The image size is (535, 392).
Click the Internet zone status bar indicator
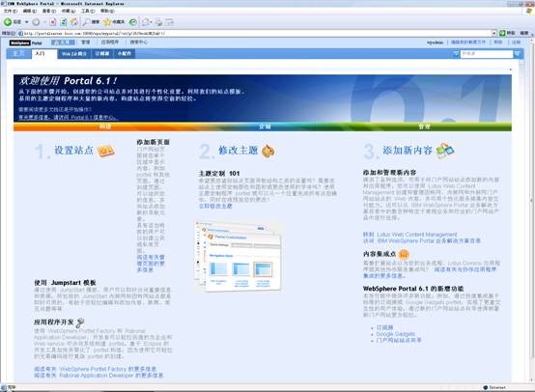click(x=494, y=387)
